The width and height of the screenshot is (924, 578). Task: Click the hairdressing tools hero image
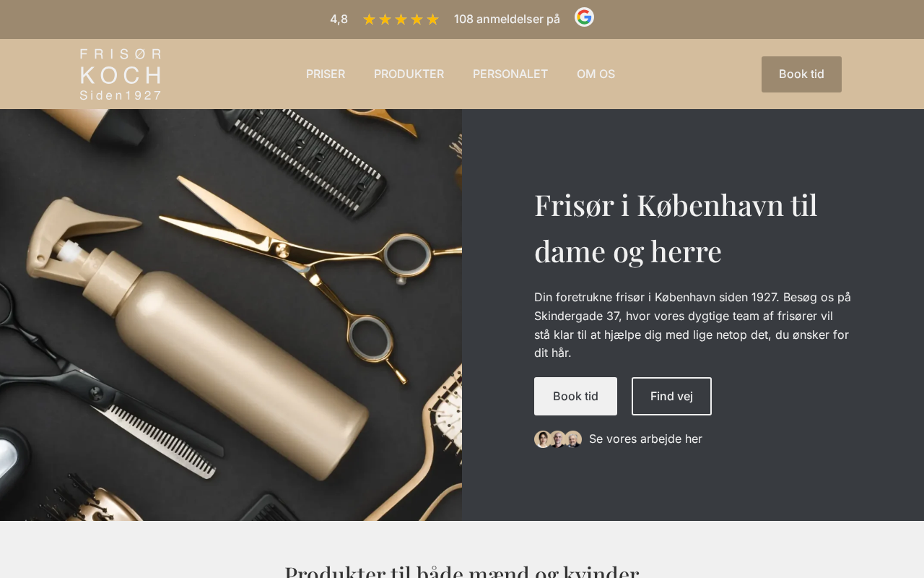tap(231, 315)
